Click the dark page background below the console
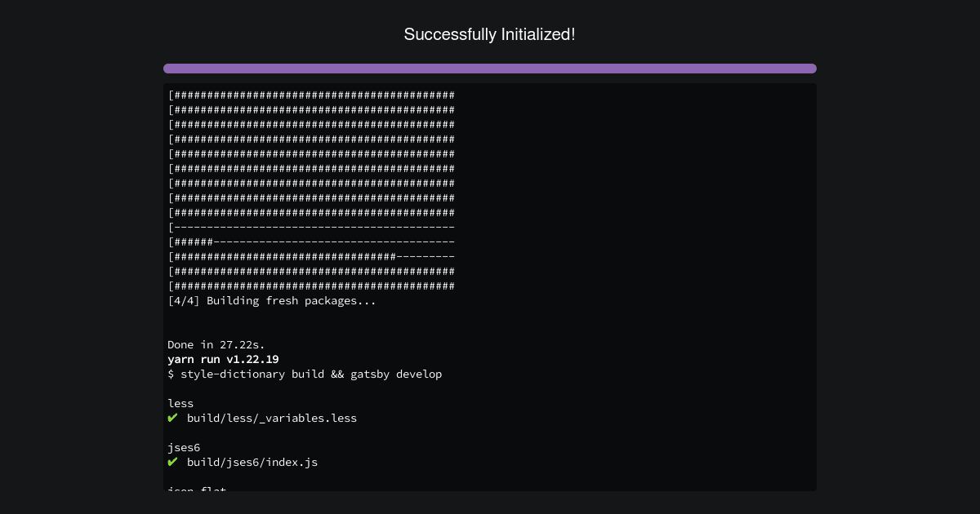Screen dimensions: 980x514 click(490, 504)
